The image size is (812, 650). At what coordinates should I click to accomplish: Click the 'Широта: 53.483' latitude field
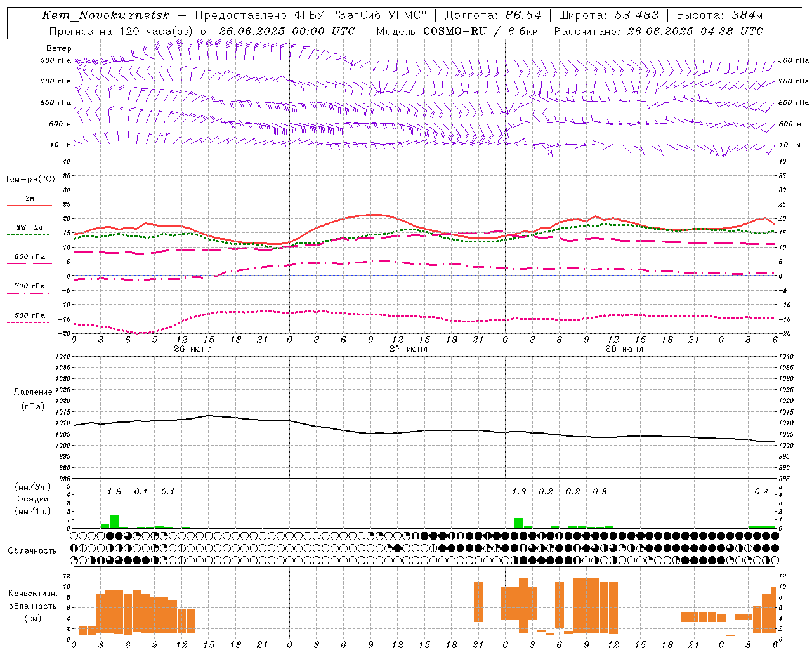609,15
